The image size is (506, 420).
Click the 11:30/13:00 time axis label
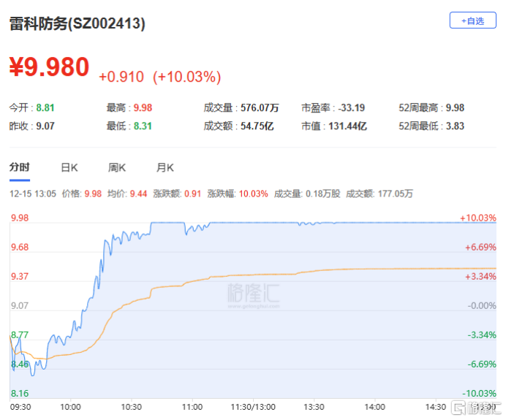253,407
